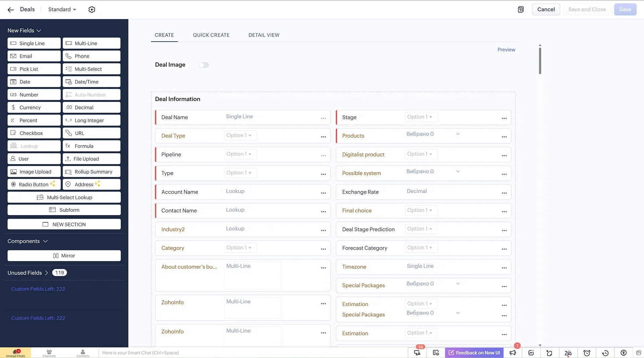This screenshot has height=358, width=644.
Task: Open the accessibility options icon
Action: pyautogui.click(x=624, y=353)
